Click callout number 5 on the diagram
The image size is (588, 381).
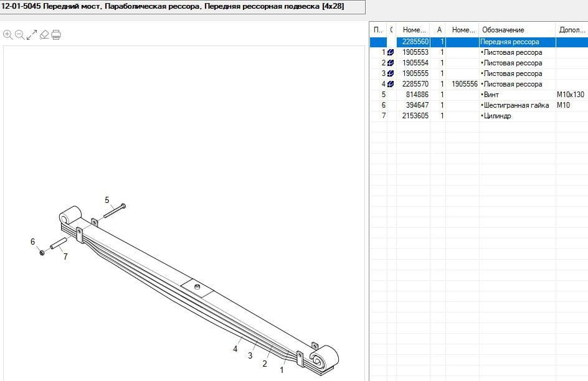(x=107, y=200)
